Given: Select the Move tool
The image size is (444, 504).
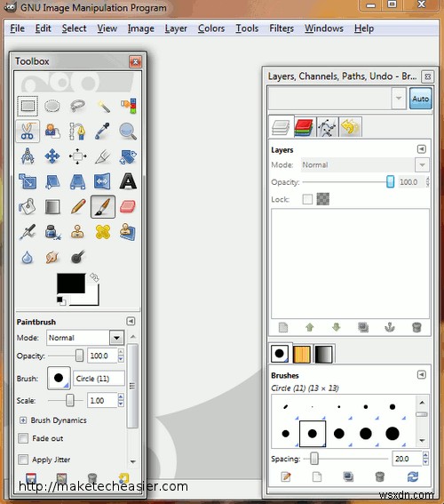Looking at the screenshot, I should point(52,156).
